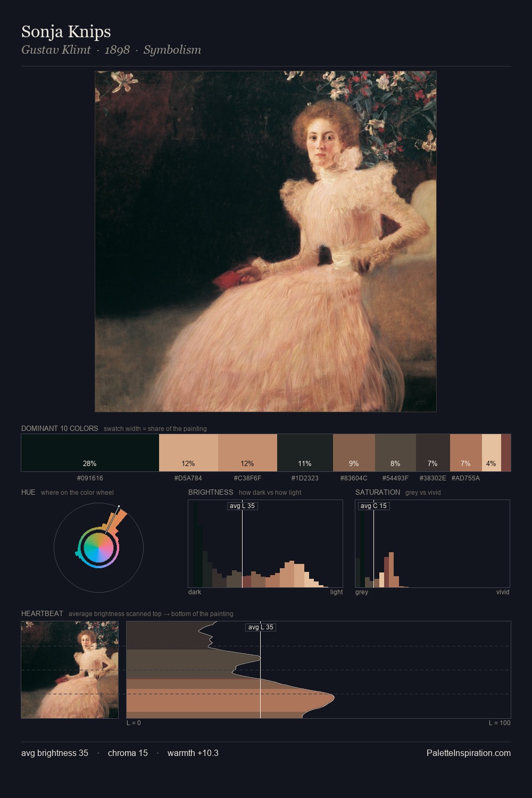
Task: Click the 'HUE' section heading
Action: pyautogui.click(x=28, y=492)
